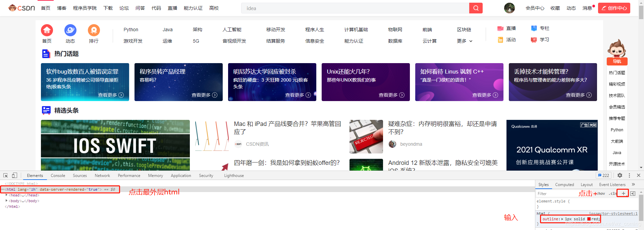
Task: Toggle the DevTools device toolbar icon
Action: [x=14, y=175]
